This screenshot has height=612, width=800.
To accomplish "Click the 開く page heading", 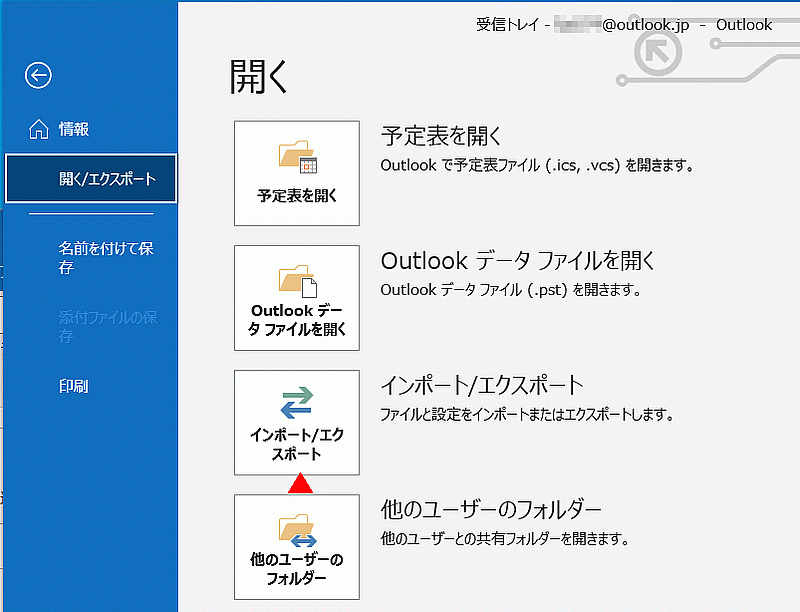I will tap(259, 76).
